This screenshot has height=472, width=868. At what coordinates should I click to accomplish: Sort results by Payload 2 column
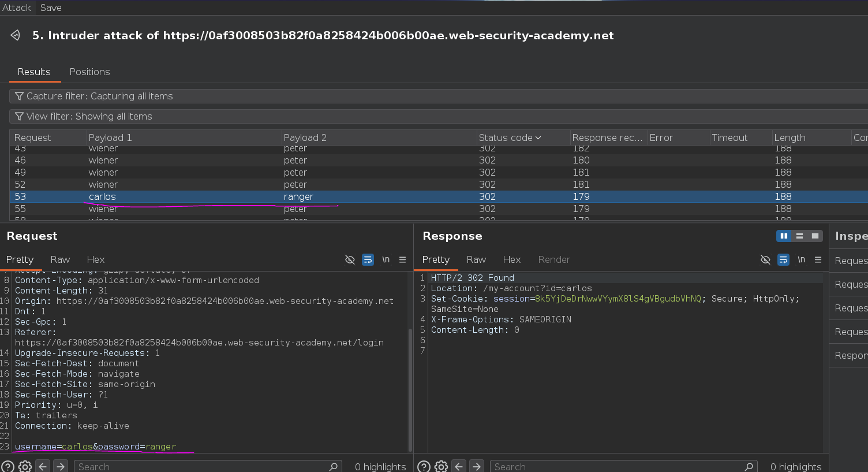379,137
